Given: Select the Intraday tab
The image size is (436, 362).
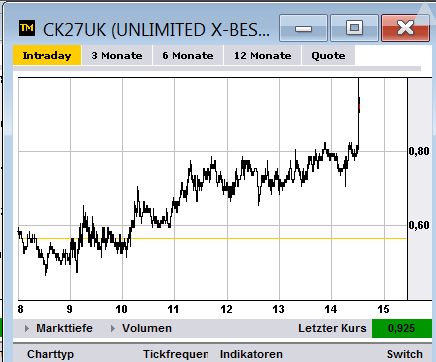Looking at the screenshot, I should pos(47,55).
